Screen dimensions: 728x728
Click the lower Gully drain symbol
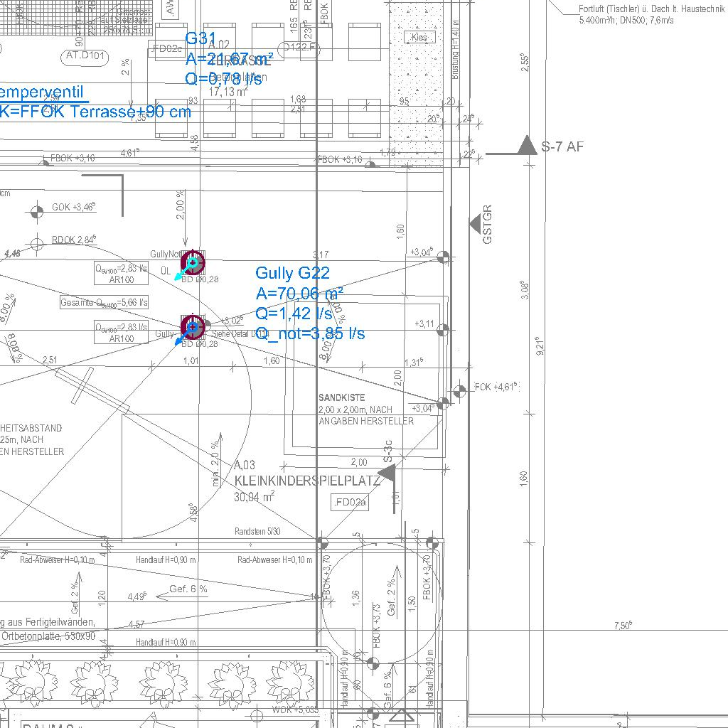[193, 327]
